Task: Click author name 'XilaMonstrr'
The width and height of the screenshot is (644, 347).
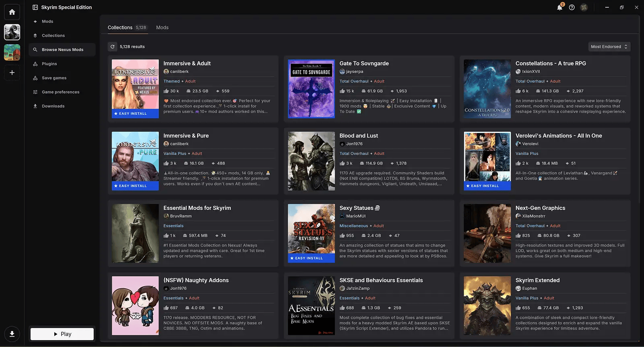Action: (534, 216)
